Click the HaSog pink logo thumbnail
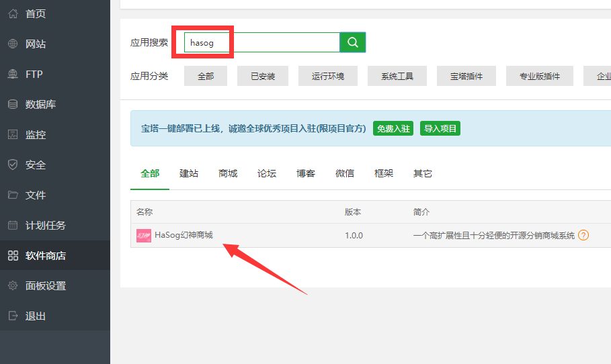 click(143, 236)
